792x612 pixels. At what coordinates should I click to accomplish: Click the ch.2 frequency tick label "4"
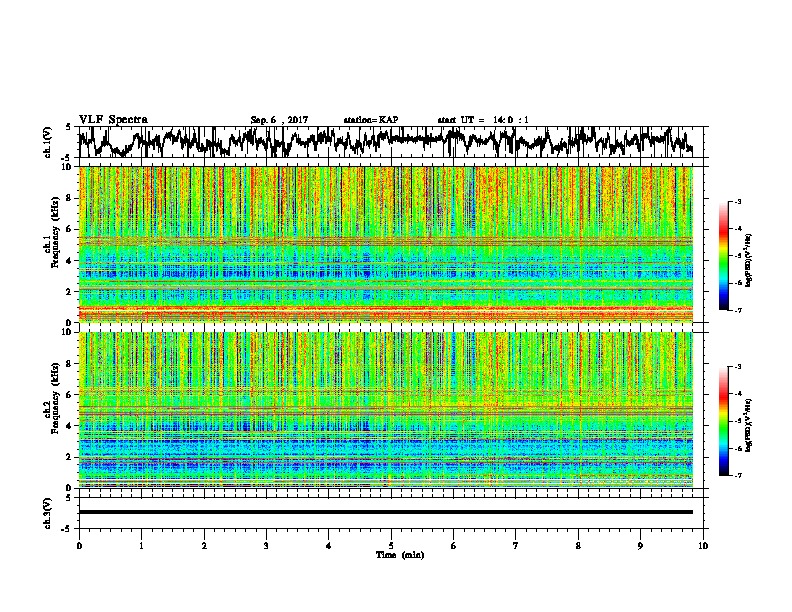(x=69, y=426)
